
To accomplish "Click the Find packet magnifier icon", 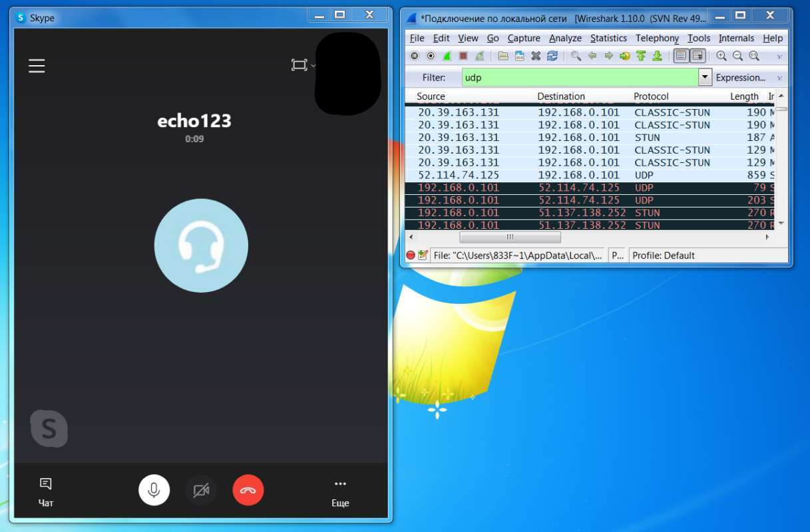I will [x=576, y=56].
